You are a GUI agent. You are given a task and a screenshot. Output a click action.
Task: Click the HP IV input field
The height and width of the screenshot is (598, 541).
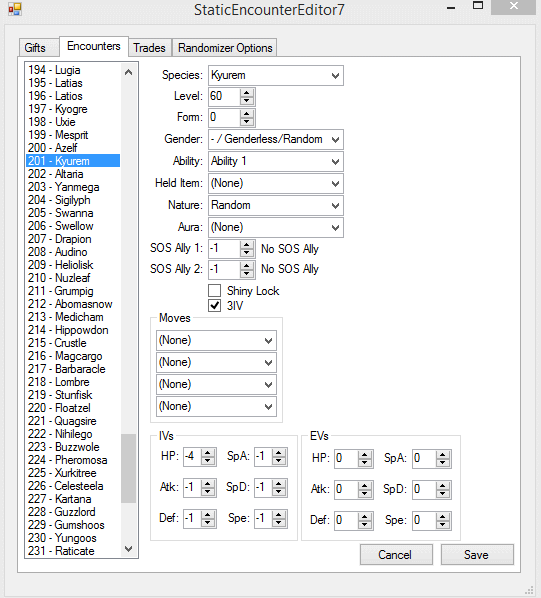point(193,457)
